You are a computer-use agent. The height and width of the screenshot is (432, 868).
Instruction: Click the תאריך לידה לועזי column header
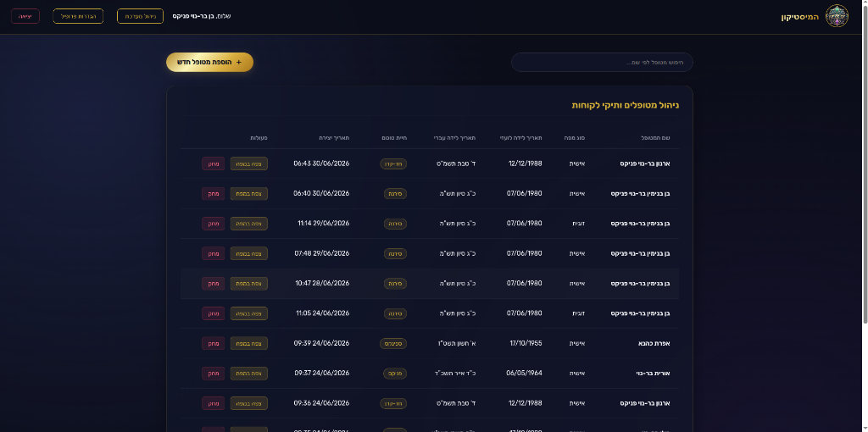[x=521, y=138]
